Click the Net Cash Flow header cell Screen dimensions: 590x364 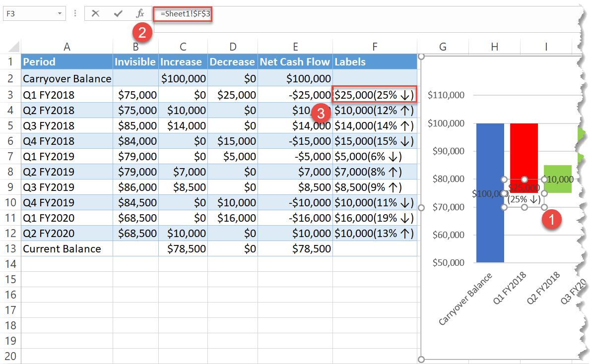[x=295, y=61]
